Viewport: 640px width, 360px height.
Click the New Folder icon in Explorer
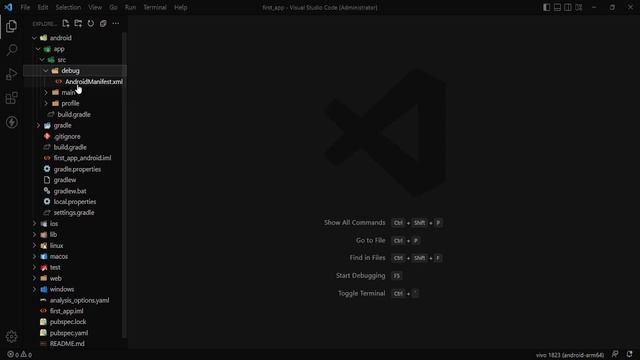tap(78, 24)
